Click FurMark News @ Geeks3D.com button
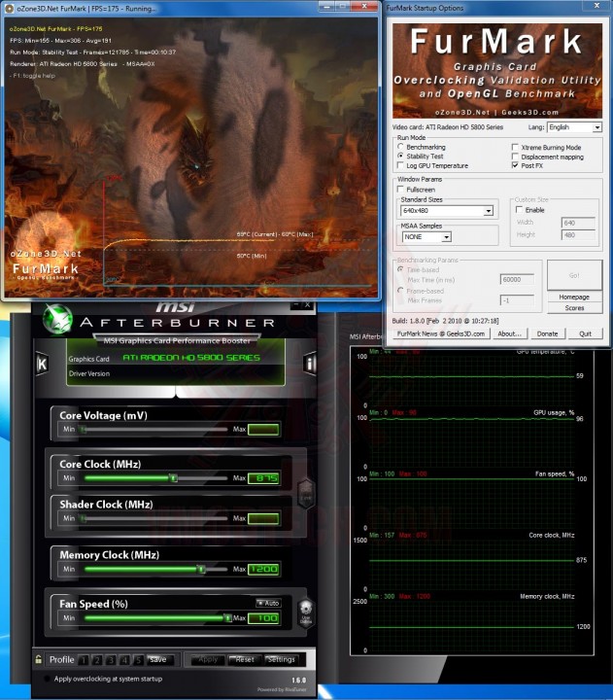613x700 pixels. (441, 333)
